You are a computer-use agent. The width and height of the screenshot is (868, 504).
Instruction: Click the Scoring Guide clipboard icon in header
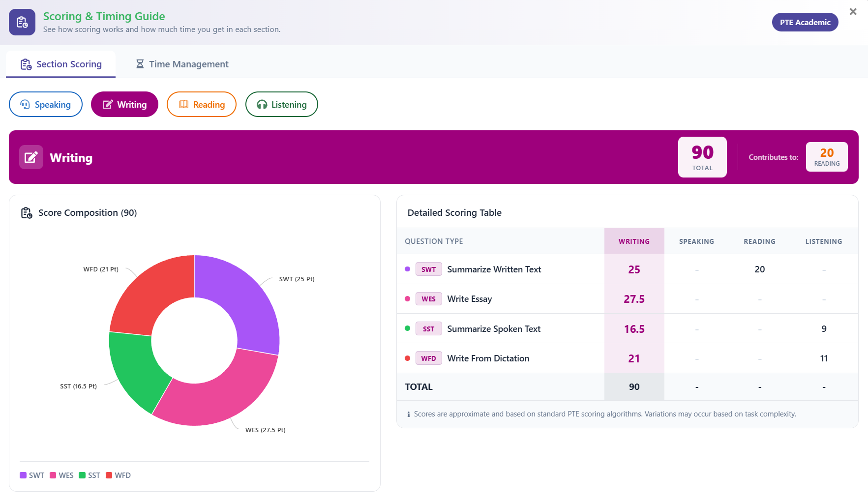[x=22, y=22]
